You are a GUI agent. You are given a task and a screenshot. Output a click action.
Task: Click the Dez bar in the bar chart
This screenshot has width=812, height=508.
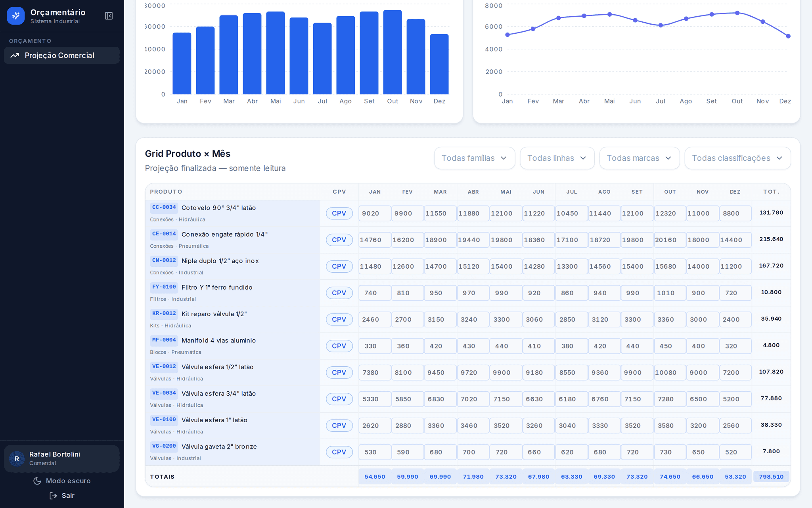pos(439,64)
